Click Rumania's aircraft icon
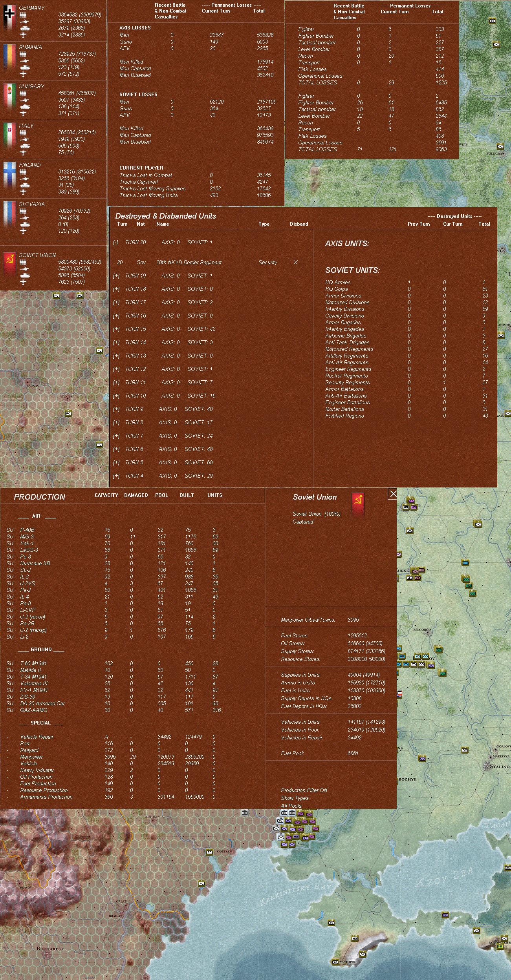Viewport: 511px width, 980px height. point(23,74)
